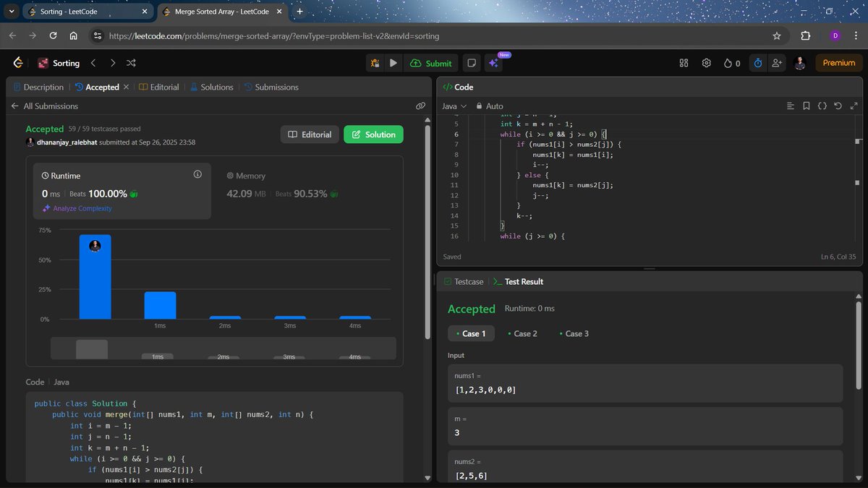Switch to the Submissions tab
This screenshot has width=868, height=488.
pyautogui.click(x=271, y=87)
